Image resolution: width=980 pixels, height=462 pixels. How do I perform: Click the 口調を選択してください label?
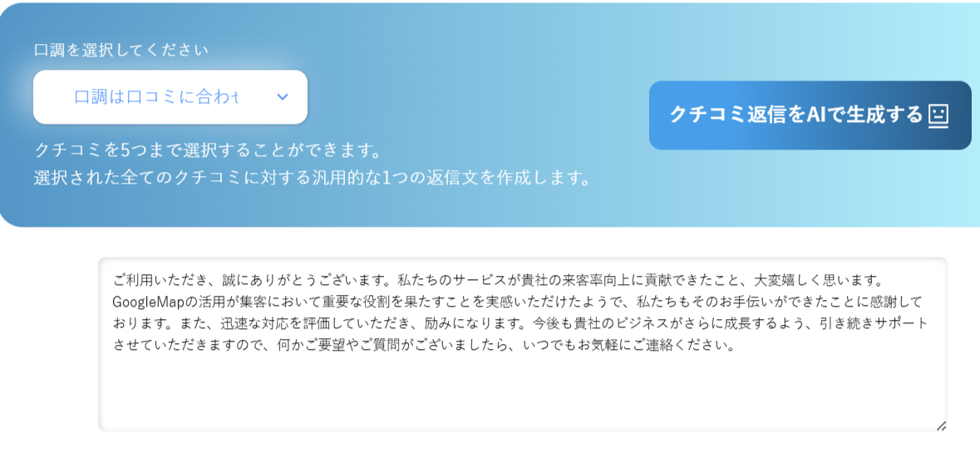[121, 50]
